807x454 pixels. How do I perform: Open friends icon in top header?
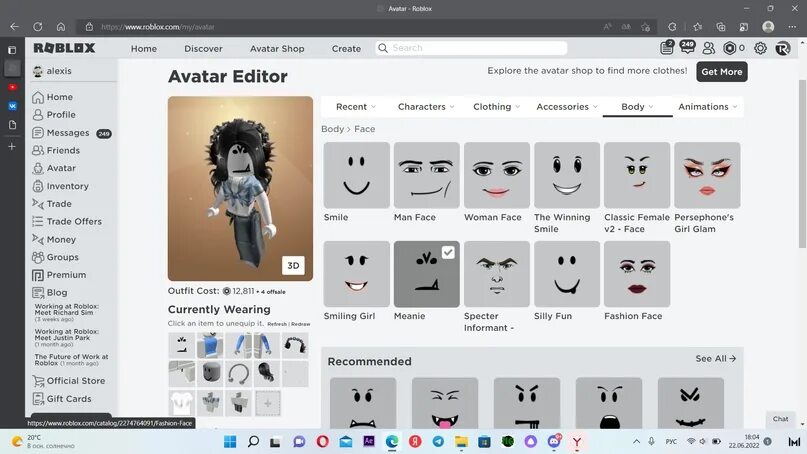click(709, 48)
